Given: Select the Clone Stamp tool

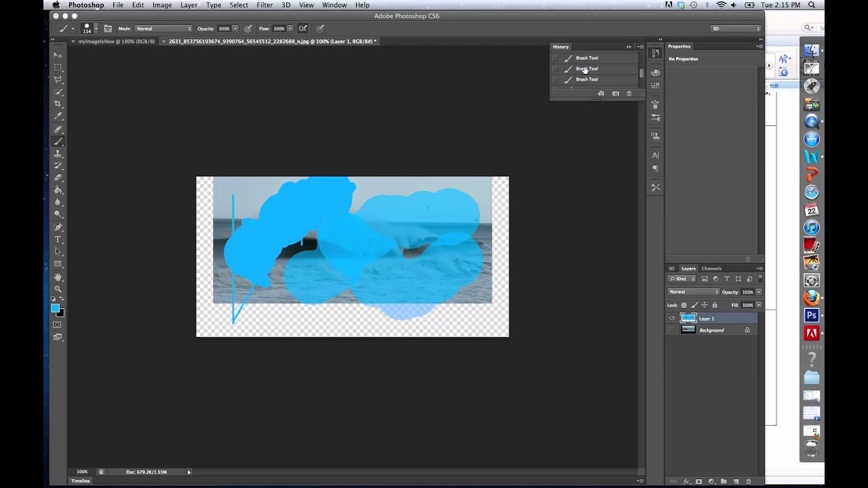Looking at the screenshot, I should coord(58,153).
